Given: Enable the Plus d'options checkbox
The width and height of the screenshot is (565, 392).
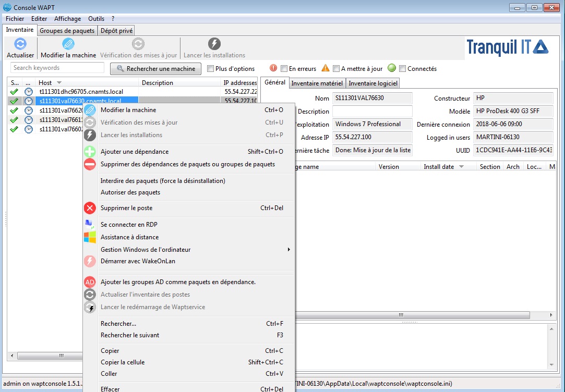Looking at the screenshot, I should (x=211, y=69).
